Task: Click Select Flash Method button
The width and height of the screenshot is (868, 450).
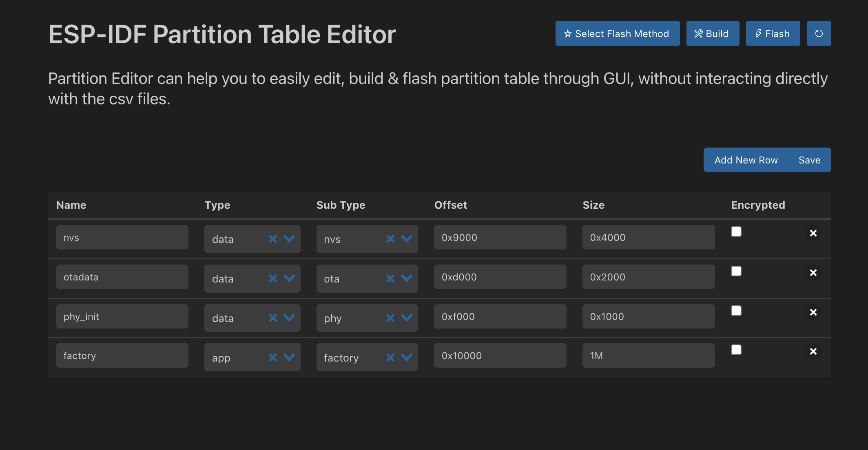Action: click(618, 33)
